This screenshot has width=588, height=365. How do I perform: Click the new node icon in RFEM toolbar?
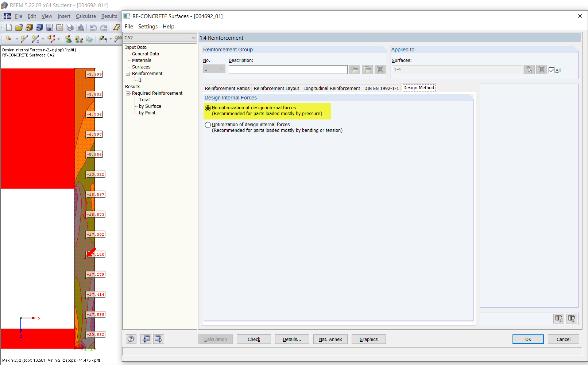(x=9, y=39)
